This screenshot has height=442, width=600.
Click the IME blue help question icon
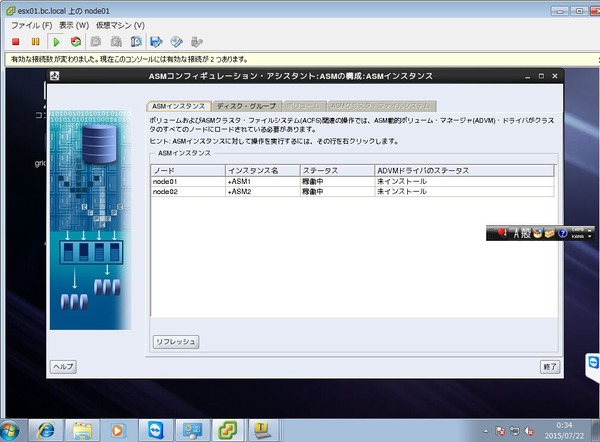click(562, 233)
